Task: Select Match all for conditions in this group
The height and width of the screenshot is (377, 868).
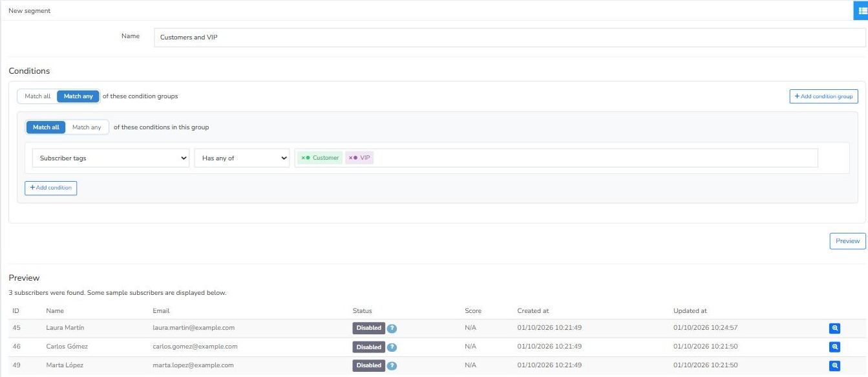Action: point(46,127)
